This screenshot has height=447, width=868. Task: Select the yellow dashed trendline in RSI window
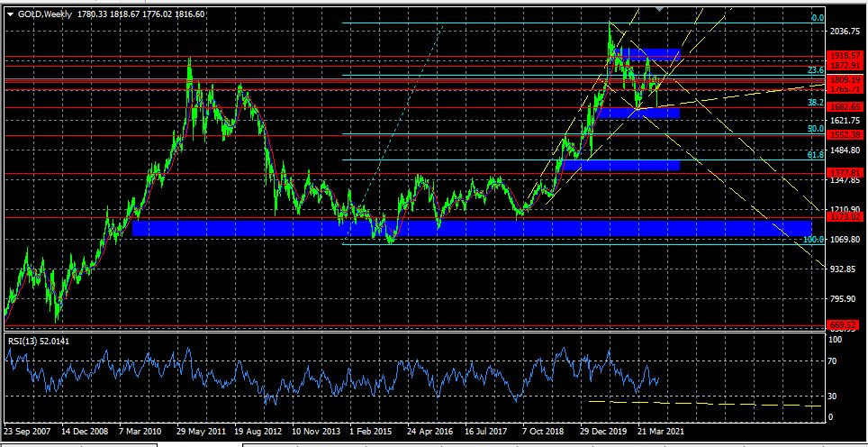(702, 404)
